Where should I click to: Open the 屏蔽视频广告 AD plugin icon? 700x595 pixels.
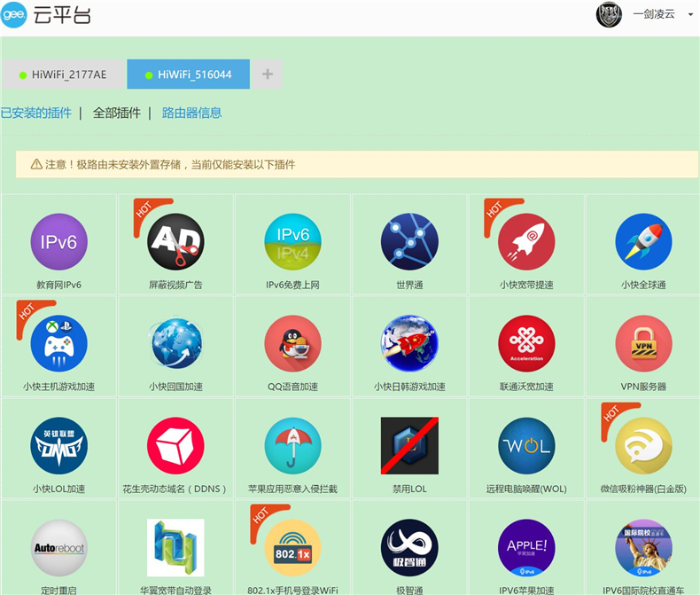(176, 242)
